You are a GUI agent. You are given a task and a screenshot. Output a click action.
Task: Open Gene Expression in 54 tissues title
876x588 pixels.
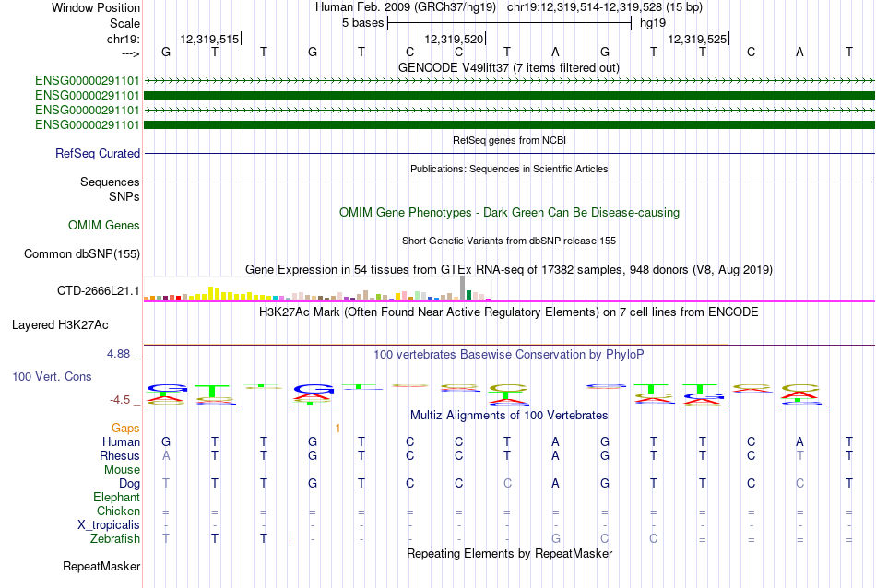click(508, 270)
